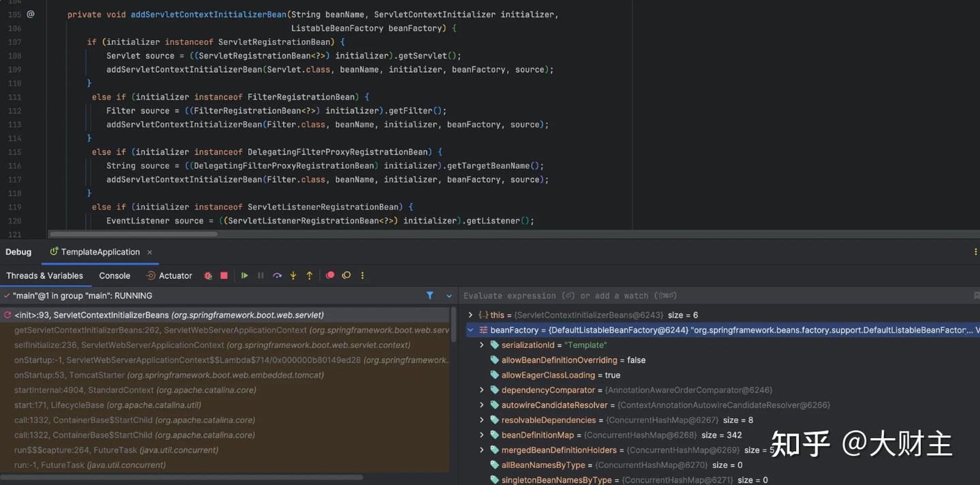The width and height of the screenshot is (980, 485).
Task: Open debug toolbar more options menu
Action: tap(362, 276)
